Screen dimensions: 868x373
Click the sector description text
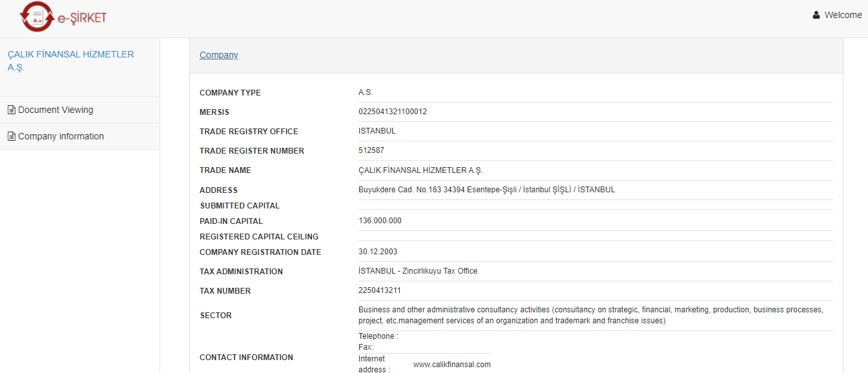click(x=590, y=315)
